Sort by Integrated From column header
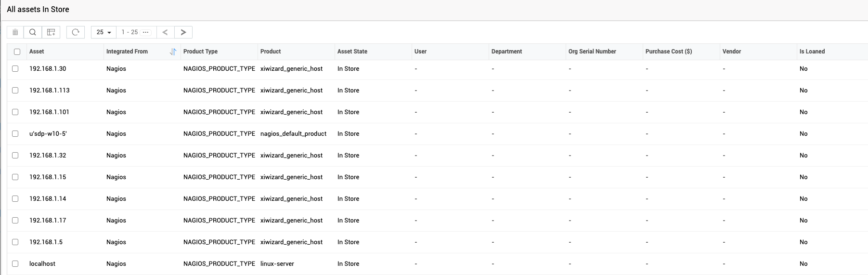The height and width of the screenshot is (275, 868). point(127,52)
